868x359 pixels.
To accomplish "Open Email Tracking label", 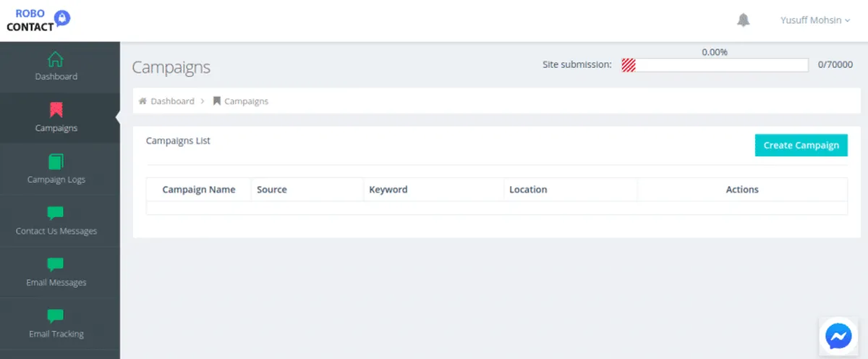I will (56, 334).
